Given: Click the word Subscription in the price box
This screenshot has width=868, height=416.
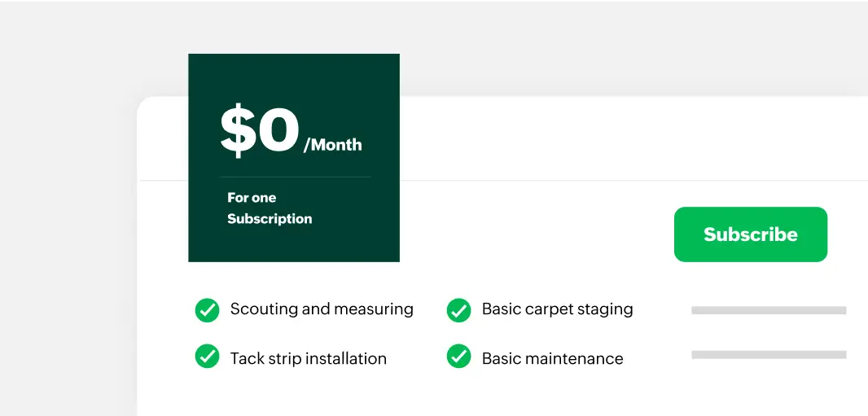Looking at the screenshot, I should pos(270,219).
